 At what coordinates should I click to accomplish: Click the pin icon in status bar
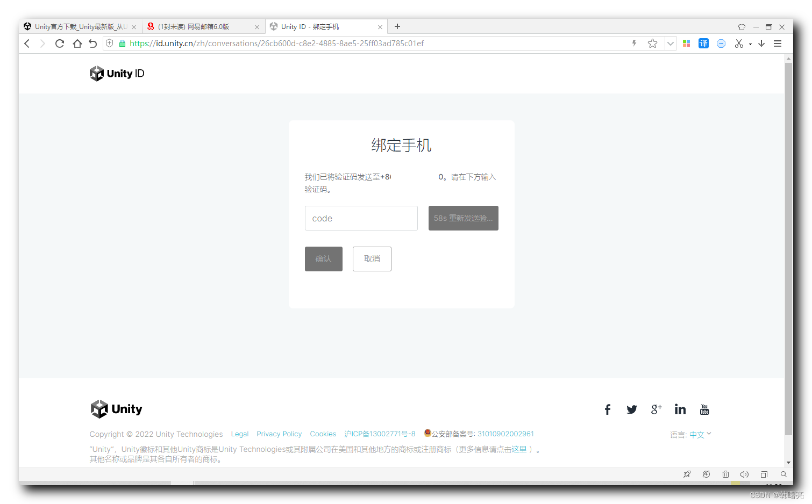(x=687, y=474)
